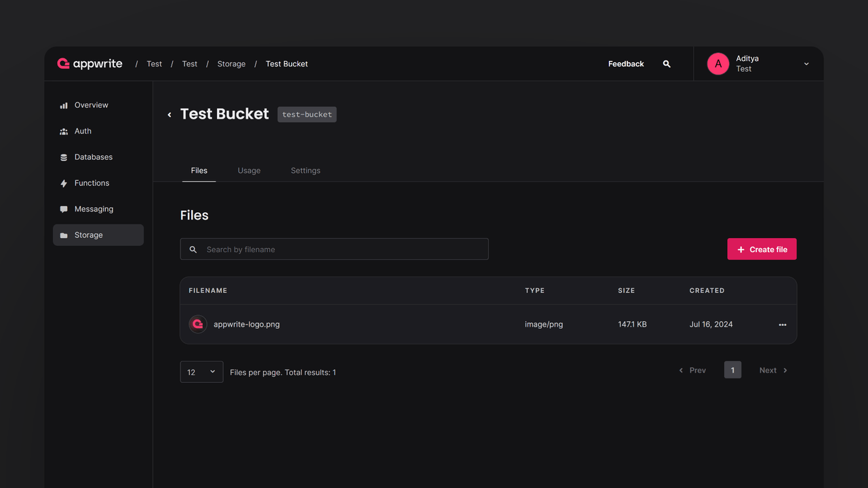Image resolution: width=868 pixels, height=488 pixels.
Task: Open Databases in the sidebar
Action: (98, 157)
